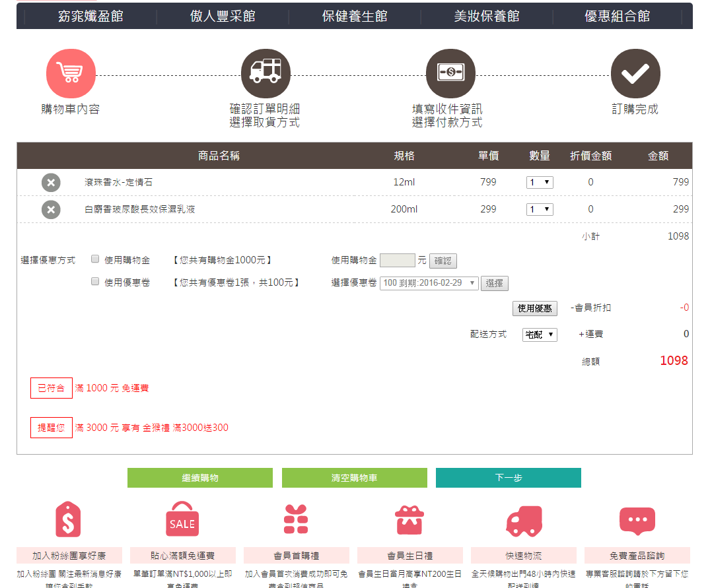Remove 滾珠香水-定情石 from the cart
The width and height of the screenshot is (710, 588).
pos(51,183)
